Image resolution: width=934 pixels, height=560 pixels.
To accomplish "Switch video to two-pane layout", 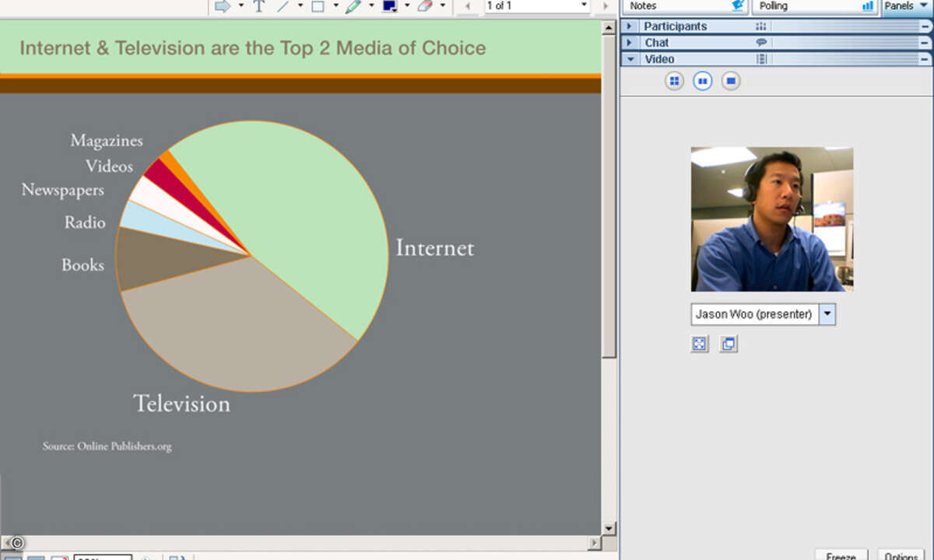I will (x=702, y=81).
